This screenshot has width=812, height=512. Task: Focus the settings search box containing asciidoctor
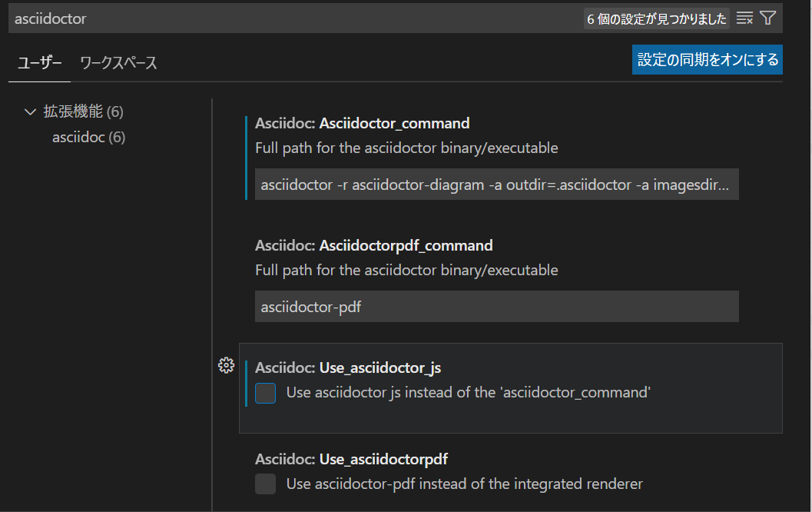tap(292, 18)
